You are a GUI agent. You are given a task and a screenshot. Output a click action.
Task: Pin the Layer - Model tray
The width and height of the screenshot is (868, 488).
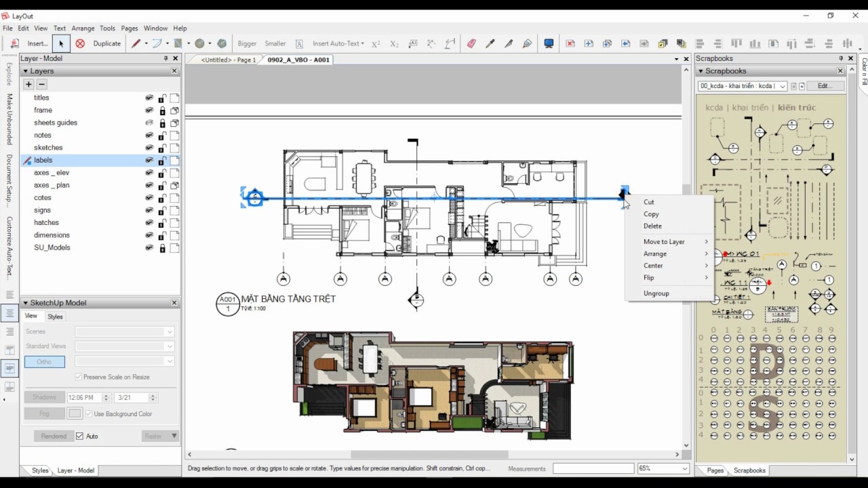[165, 58]
